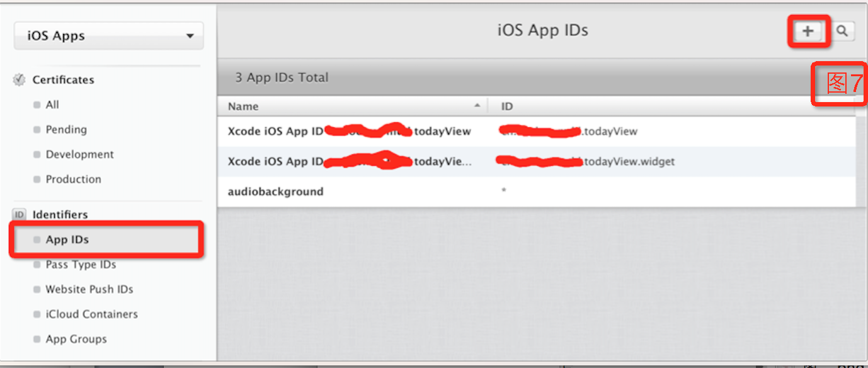Select the todayView.widget ID cell
This screenshot has width=868, height=368.
pyautogui.click(x=586, y=162)
